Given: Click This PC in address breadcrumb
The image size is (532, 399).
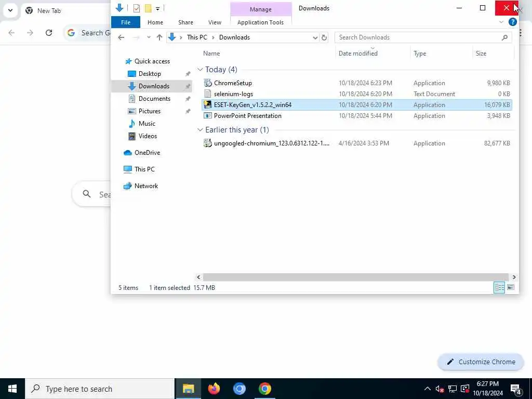Looking at the screenshot, I should [x=197, y=37].
